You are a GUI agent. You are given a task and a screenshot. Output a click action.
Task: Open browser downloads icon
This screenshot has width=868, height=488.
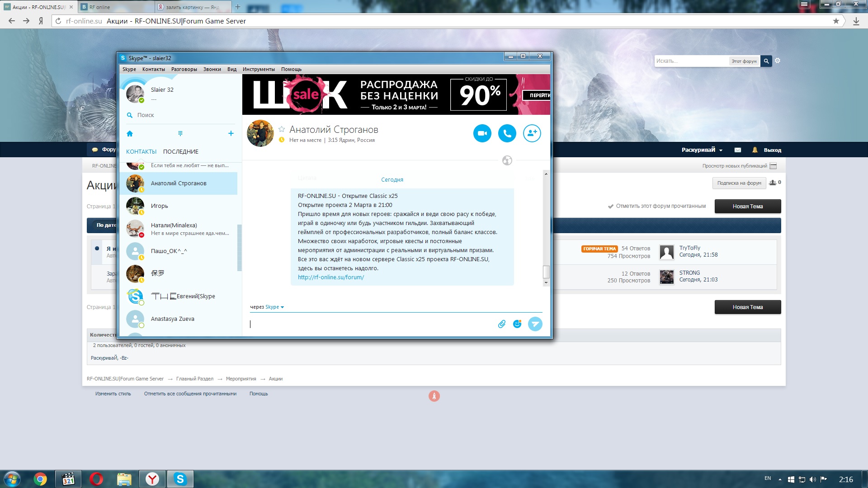(x=856, y=21)
